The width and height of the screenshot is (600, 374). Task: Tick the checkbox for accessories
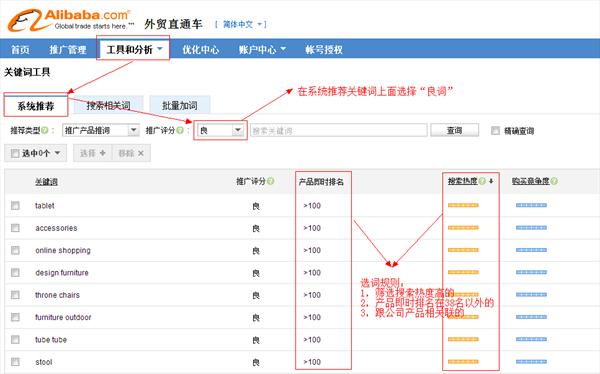(x=15, y=228)
